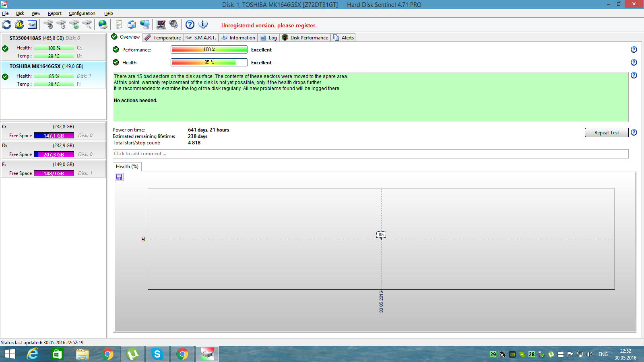Click the F: drive free space bar
644x362 pixels.
point(54,173)
